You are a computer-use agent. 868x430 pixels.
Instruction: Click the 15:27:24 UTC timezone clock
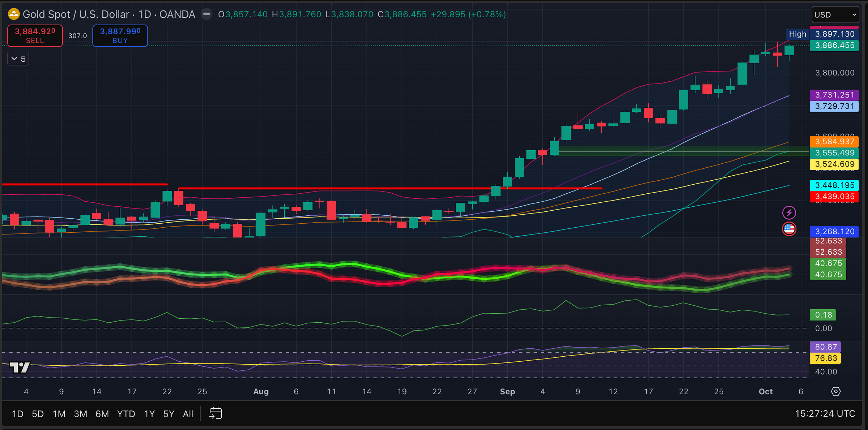point(825,414)
